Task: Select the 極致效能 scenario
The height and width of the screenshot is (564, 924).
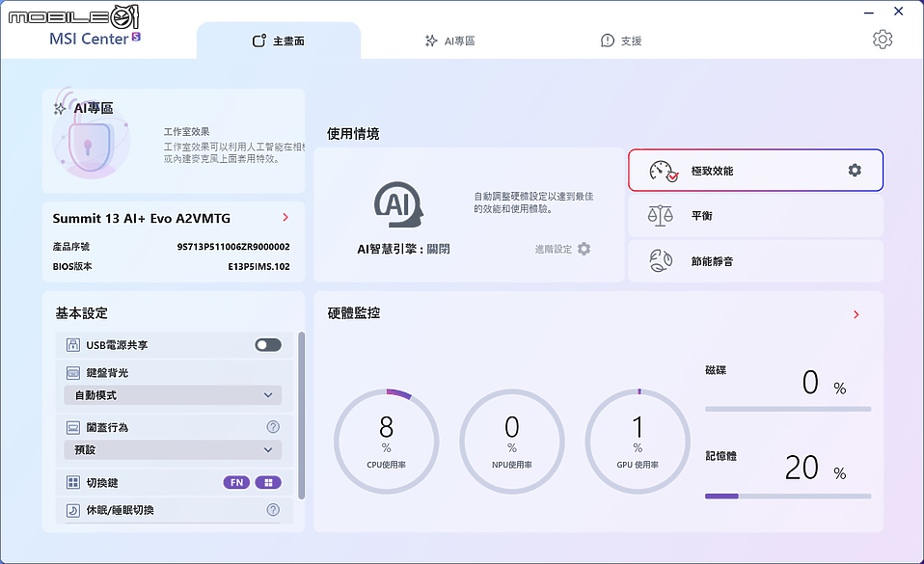Action: pyautogui.click(x=755, y=171)
